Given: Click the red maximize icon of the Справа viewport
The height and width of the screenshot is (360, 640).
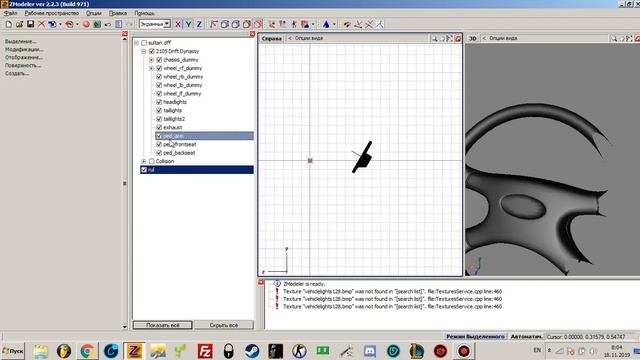Looking at the screenshot, I should tap(458, 38).
